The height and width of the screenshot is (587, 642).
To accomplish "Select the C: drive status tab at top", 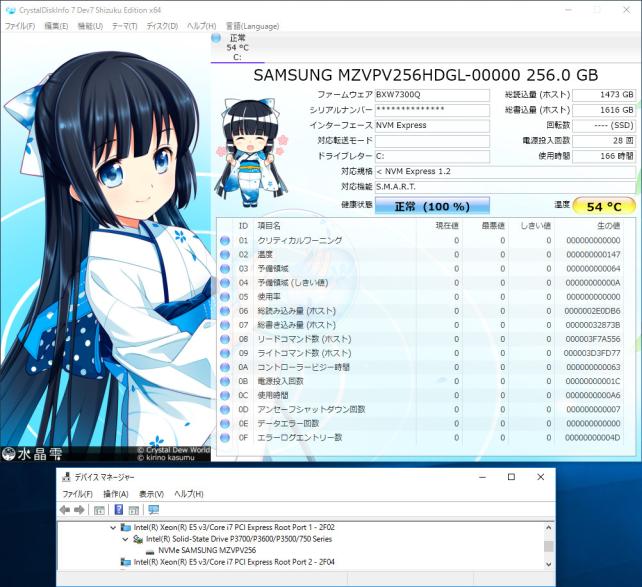I will point(237,48).
